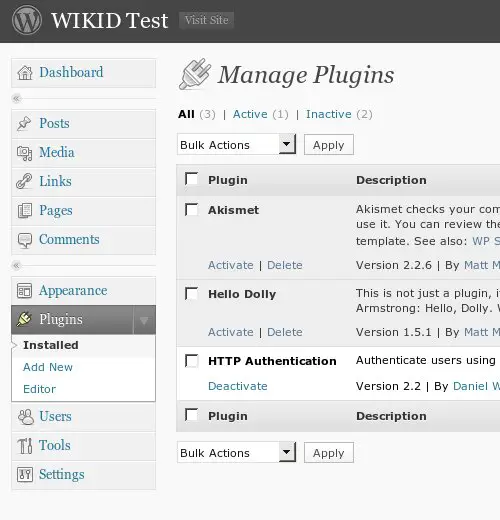
Task: Click the WordPress logo icon
Action: tap(27, 20)
